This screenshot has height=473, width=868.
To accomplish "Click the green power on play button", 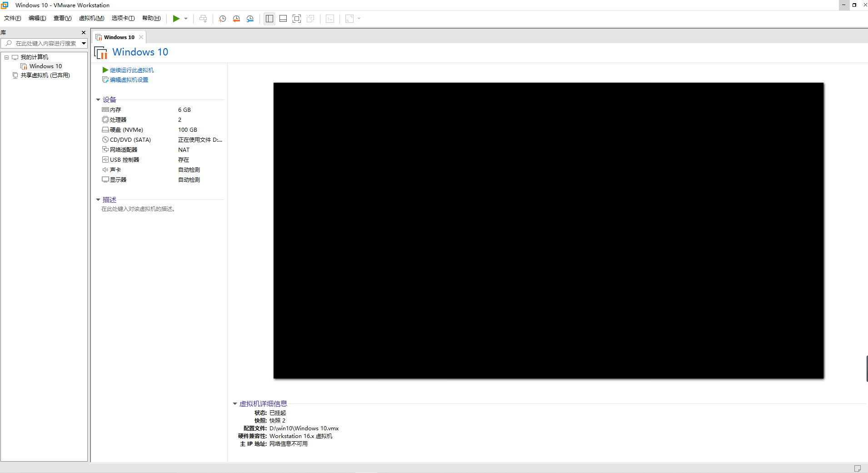I will 176,19.
